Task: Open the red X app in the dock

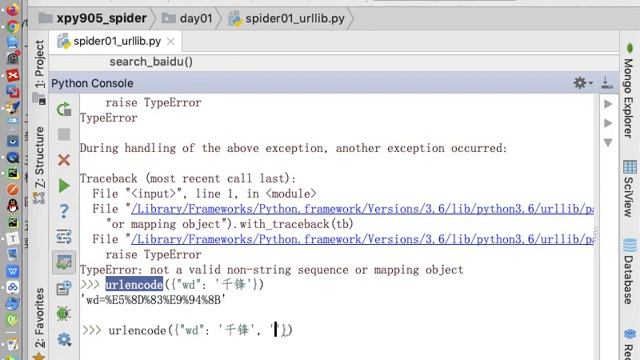Action: (13, 76)
